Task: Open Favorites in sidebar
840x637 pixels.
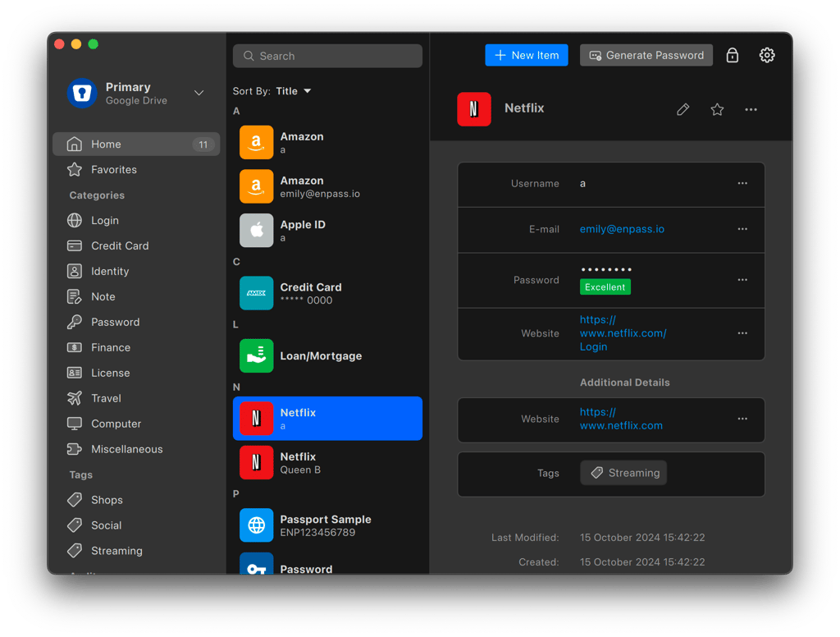Action: pos(136,169)
